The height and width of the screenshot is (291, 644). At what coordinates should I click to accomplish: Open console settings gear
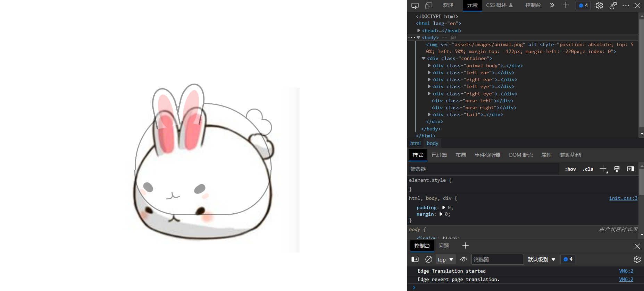point(637,259)
